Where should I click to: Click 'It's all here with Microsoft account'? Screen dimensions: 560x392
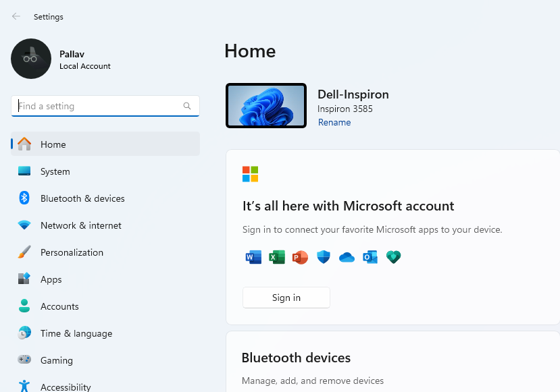pyautogui.click(x=348, y=206)
